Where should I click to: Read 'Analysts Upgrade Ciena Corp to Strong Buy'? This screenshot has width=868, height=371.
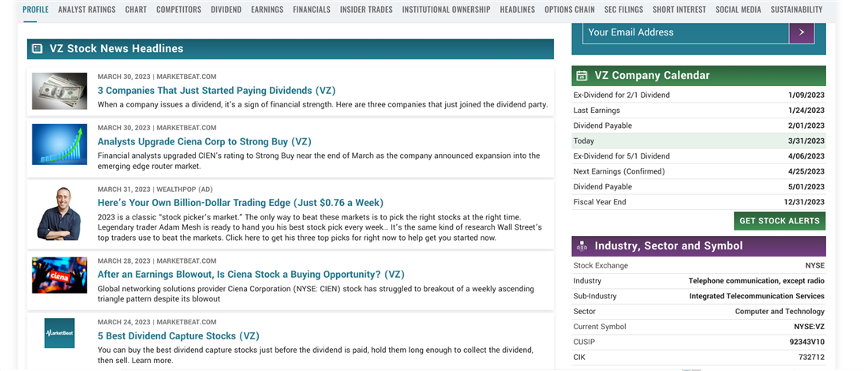click(204, 142)
